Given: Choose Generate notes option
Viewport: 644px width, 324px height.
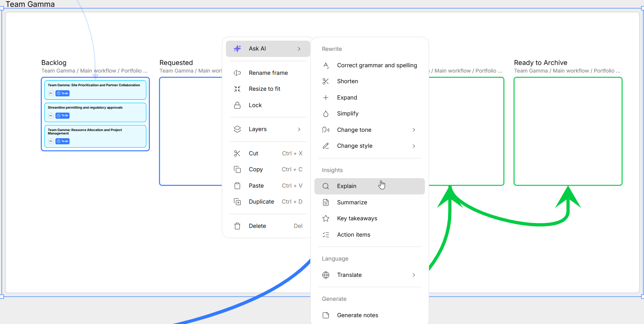Looking at the screenshot, I should tap(357, 315).
